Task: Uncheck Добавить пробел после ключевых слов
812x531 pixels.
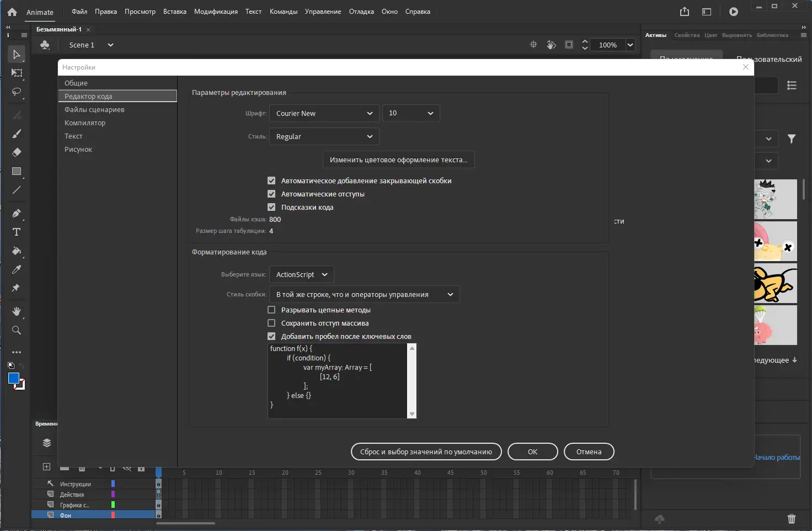Action: (271, 336)
